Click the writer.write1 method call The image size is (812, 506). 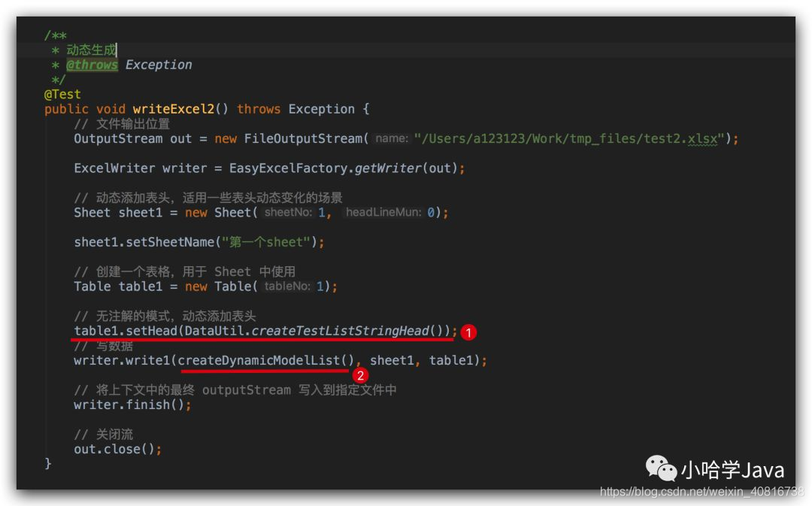(x=122, y=360)
